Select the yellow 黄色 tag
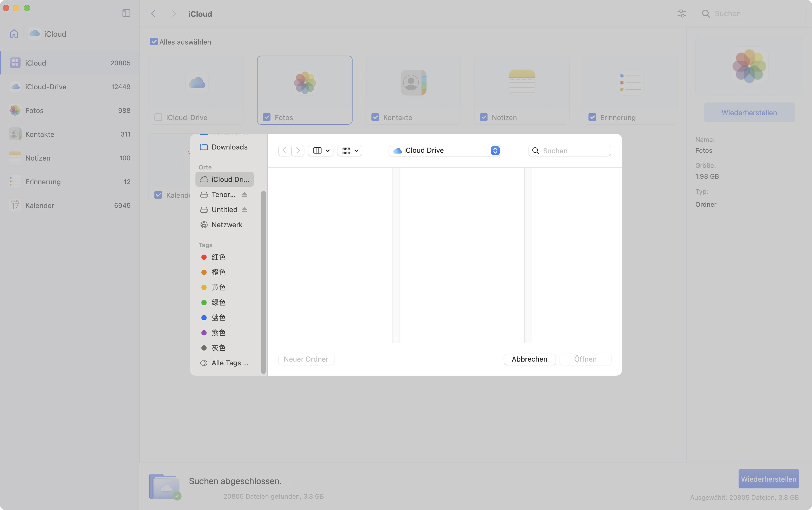 pos(224,287)
